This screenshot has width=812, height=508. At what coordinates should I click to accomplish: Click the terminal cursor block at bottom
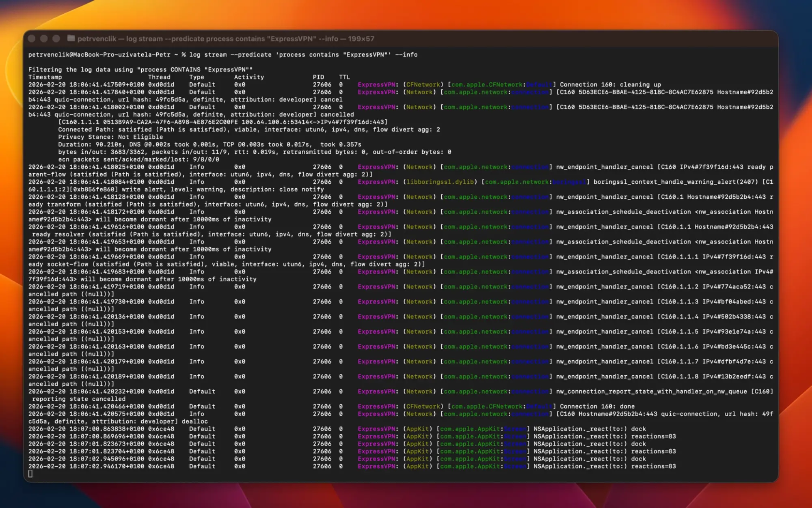(30, 474)
